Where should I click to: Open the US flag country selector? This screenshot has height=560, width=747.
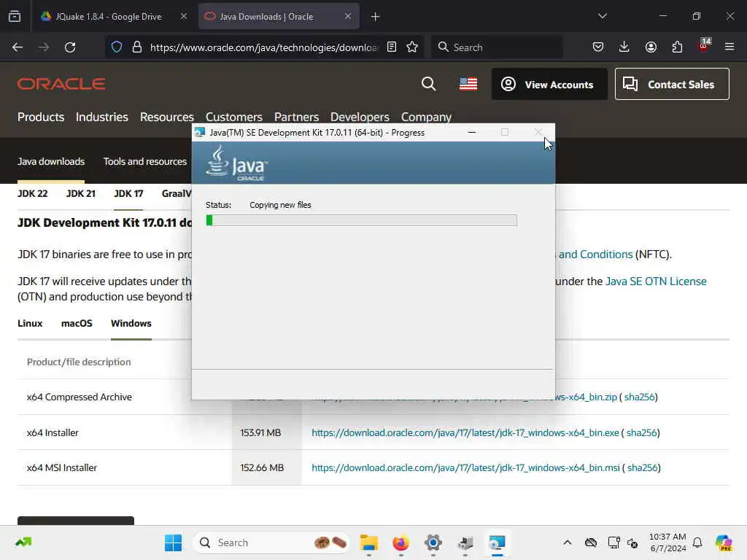point(468,85)
